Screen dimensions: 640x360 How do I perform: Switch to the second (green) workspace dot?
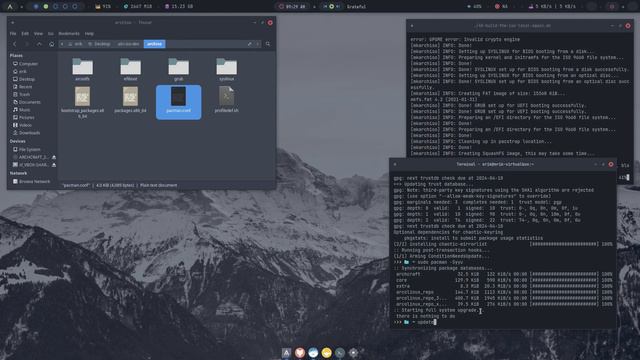(x=46, y=7)
